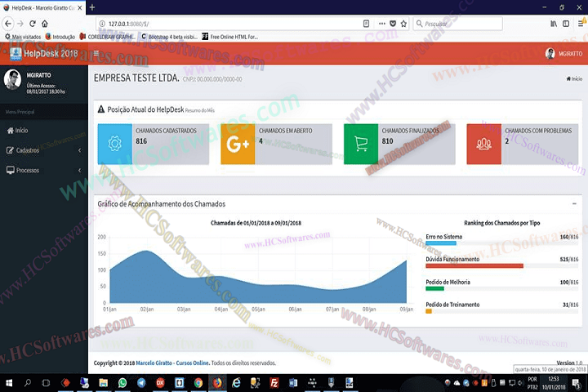Screen dimensions: 588x392
Task: Click the HelpDesk 2018 logo
Action: [x=43, y=54]
